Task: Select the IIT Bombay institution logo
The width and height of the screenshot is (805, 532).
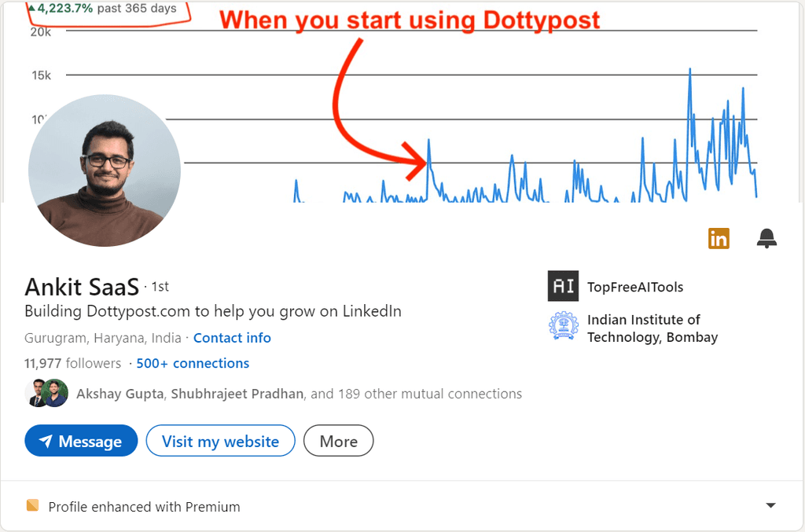Action: (x=563, y=327)
